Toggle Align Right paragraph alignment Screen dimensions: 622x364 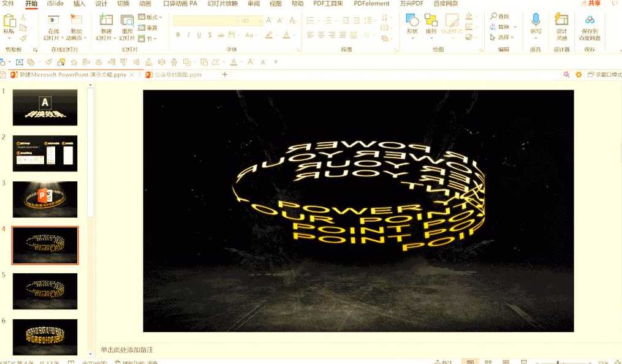click(x=332, y=36)
